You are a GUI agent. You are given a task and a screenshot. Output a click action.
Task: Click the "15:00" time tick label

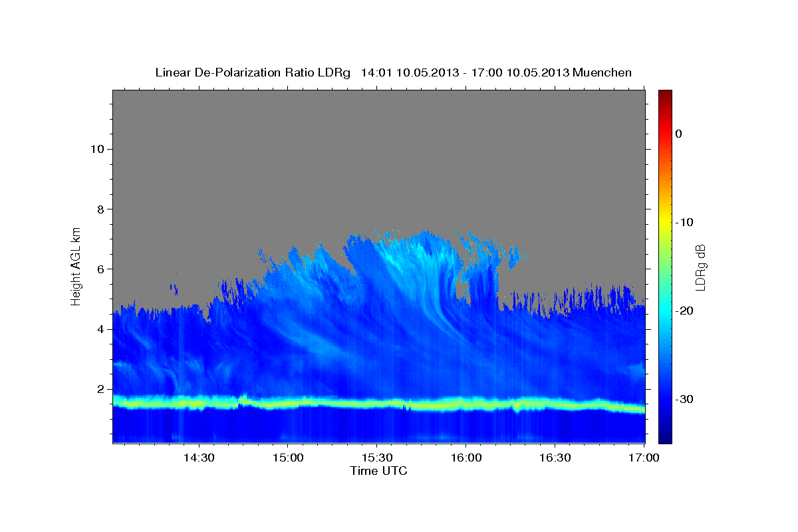287,458
